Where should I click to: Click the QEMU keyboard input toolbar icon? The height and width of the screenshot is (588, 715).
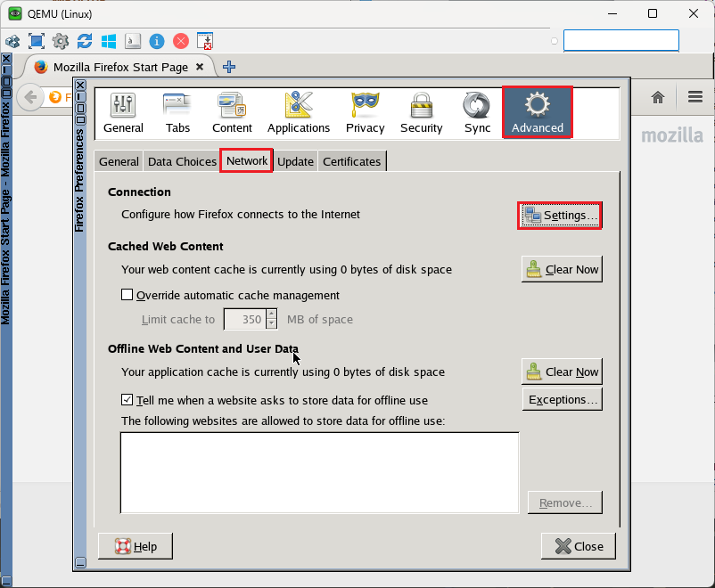pos(133,41)
